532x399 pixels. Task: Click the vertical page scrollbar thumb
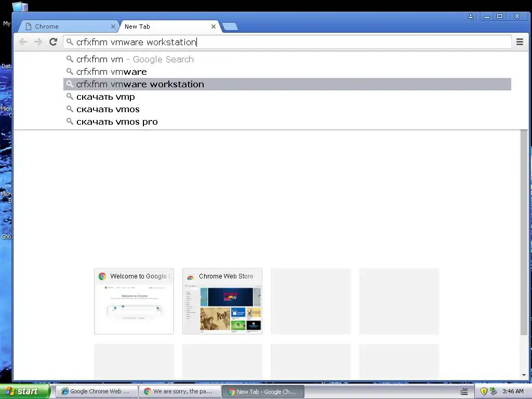(524, 232)
